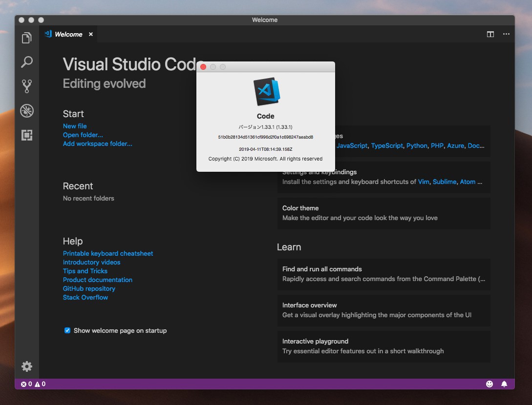The image size is (532, 405).
Task: Click the New file link
Action: click(75, 126)
